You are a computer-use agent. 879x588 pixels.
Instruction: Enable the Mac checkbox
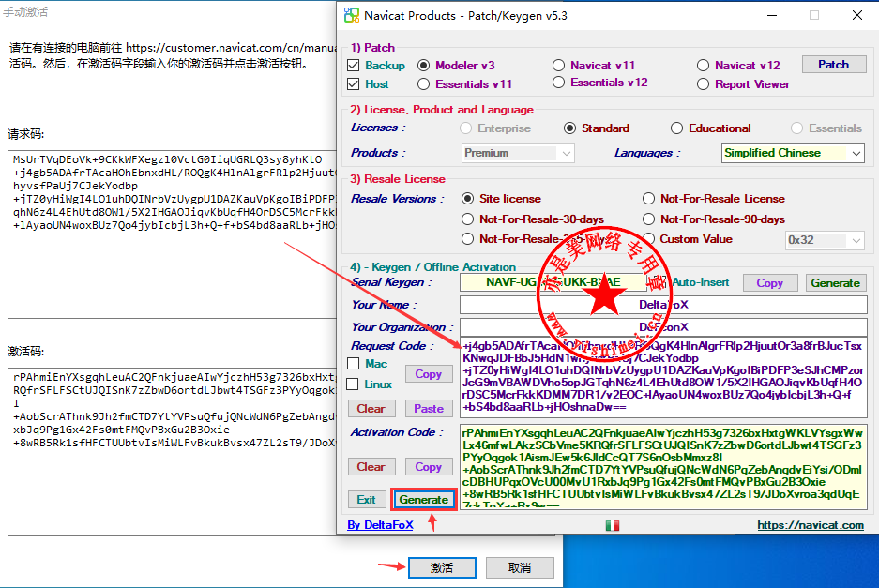(353, 364)
